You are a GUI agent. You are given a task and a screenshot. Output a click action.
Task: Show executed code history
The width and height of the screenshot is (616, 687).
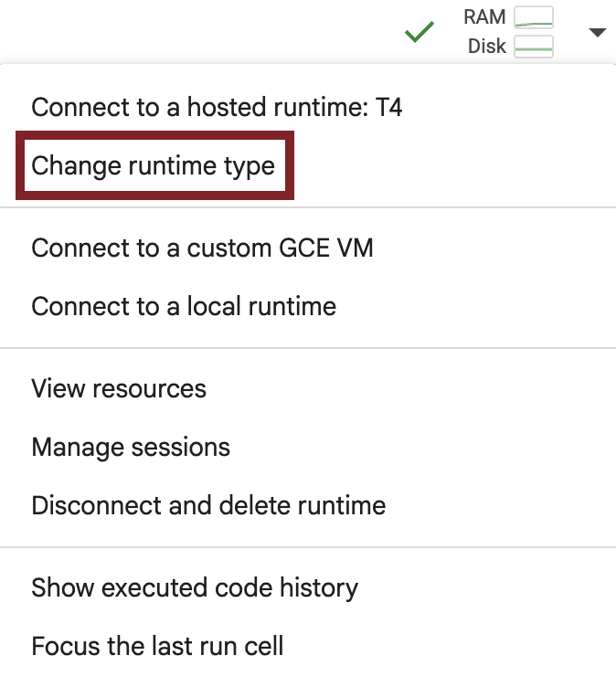coord(195,587)
